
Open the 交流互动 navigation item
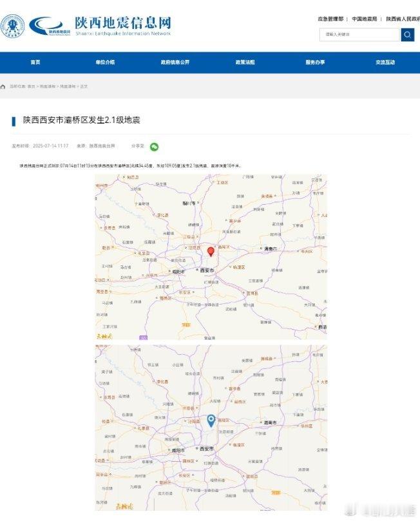[385, 62]
